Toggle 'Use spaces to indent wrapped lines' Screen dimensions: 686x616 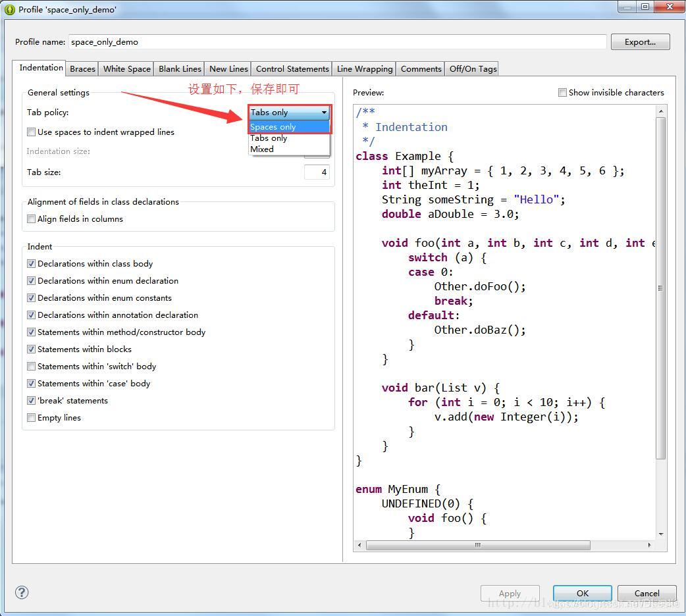tap(31, 132)
